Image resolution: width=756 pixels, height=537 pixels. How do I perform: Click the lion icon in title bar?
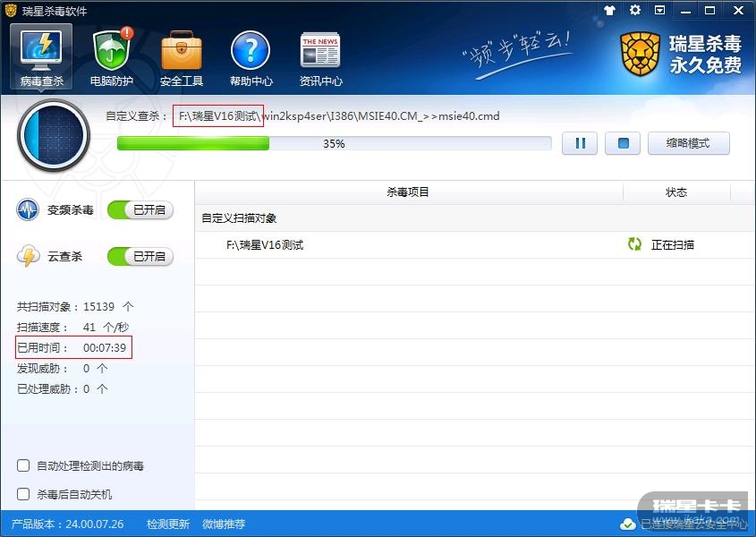click(11, 10)
